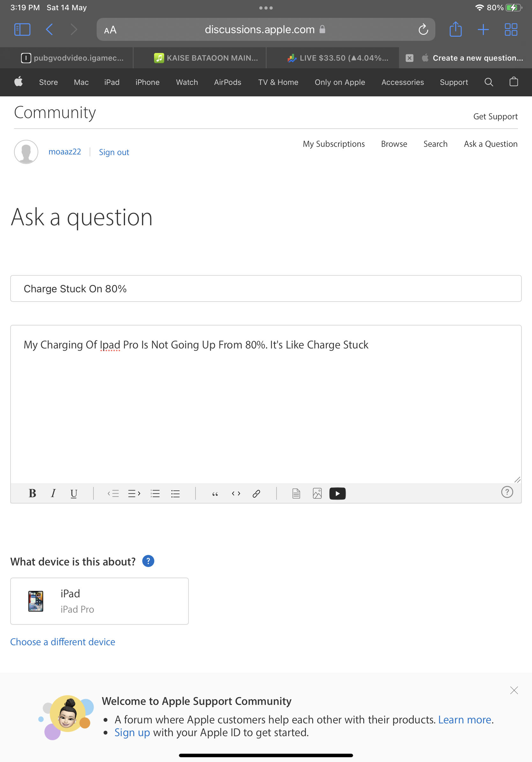Open the iPad menu item
The image size is (532, 762).
coord(112,82)
